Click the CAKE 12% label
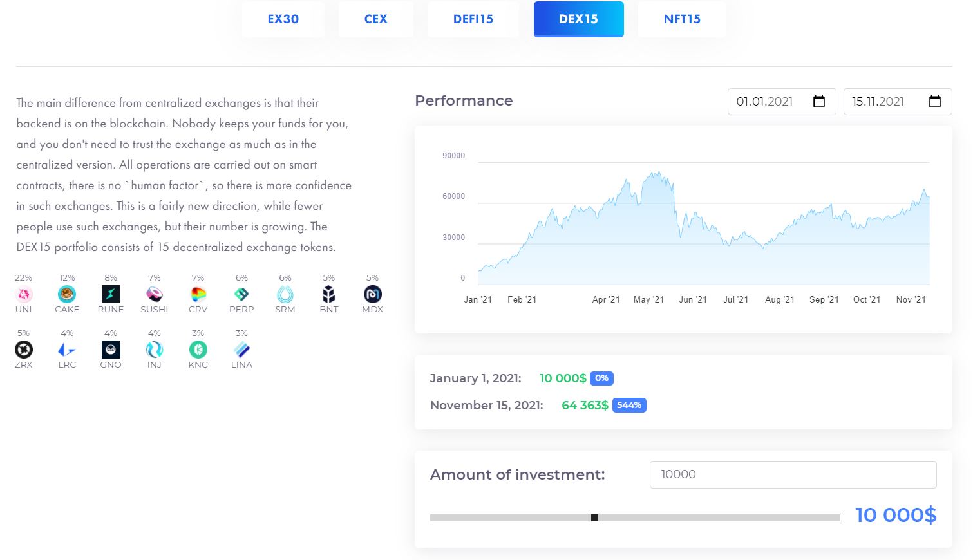This screenshot has width=973, height=560. (x=67, y=278)
